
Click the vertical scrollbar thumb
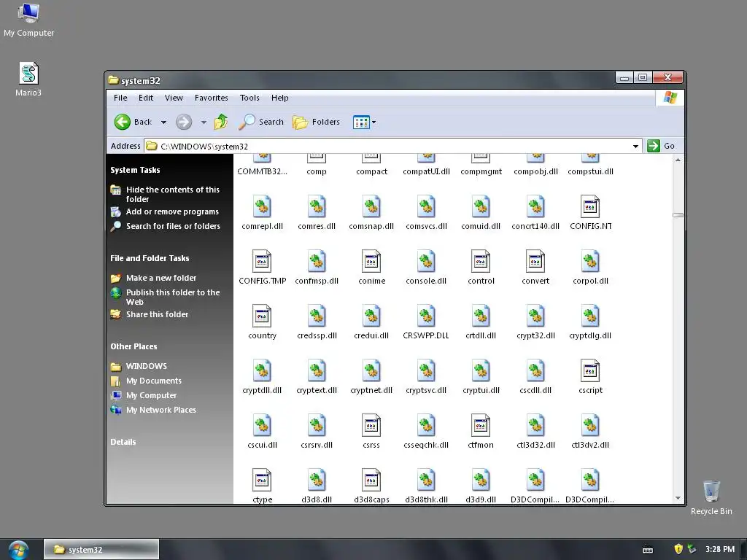pyautogui.click(x=678, y=215)
